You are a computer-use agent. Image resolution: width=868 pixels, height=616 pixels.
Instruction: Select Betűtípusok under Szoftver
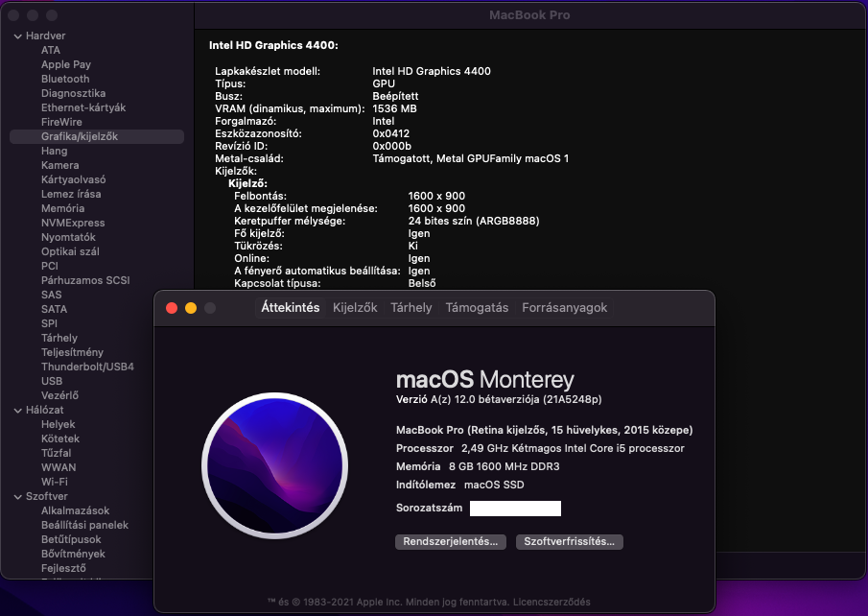71,539
